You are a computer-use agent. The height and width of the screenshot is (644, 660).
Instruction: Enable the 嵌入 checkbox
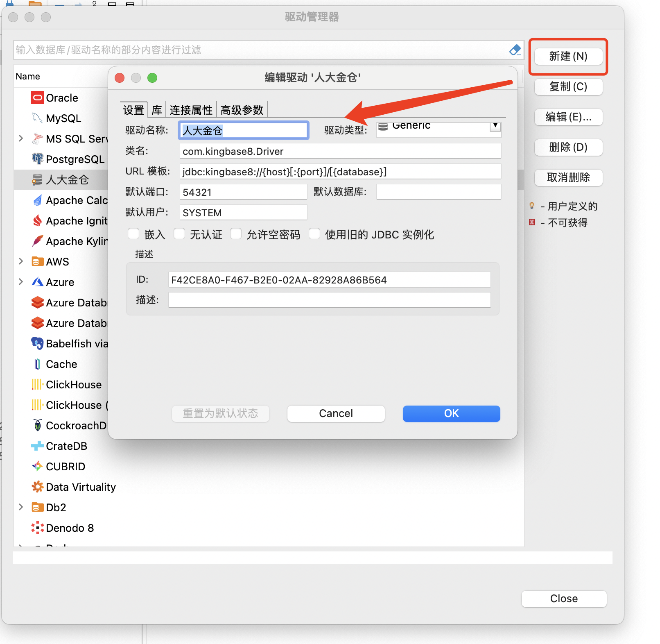click(133, 234)
